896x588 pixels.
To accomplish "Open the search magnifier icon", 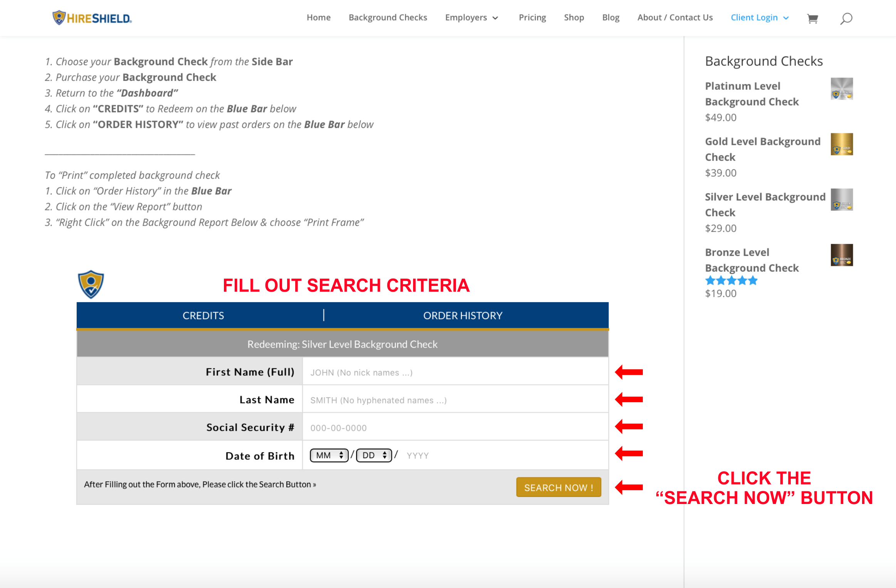I will (846, 18).
